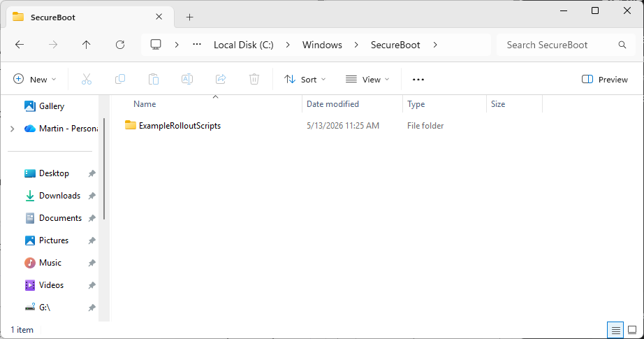Click the Share icon
Screen dimensions: 644x339
click(x=221, y=79)
